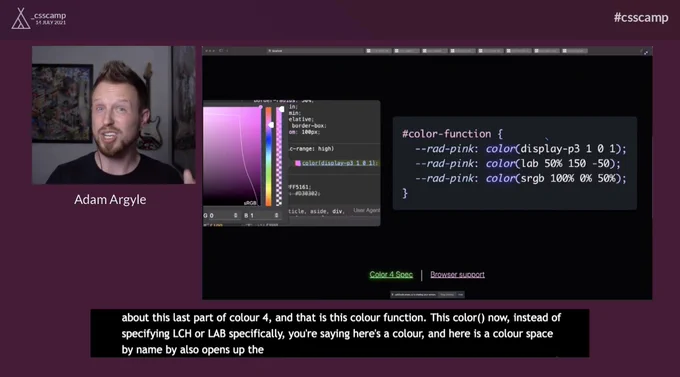Click the color(display-p3 1 0 1) code line
680x377 pixels.
click(x=520, y=149)
